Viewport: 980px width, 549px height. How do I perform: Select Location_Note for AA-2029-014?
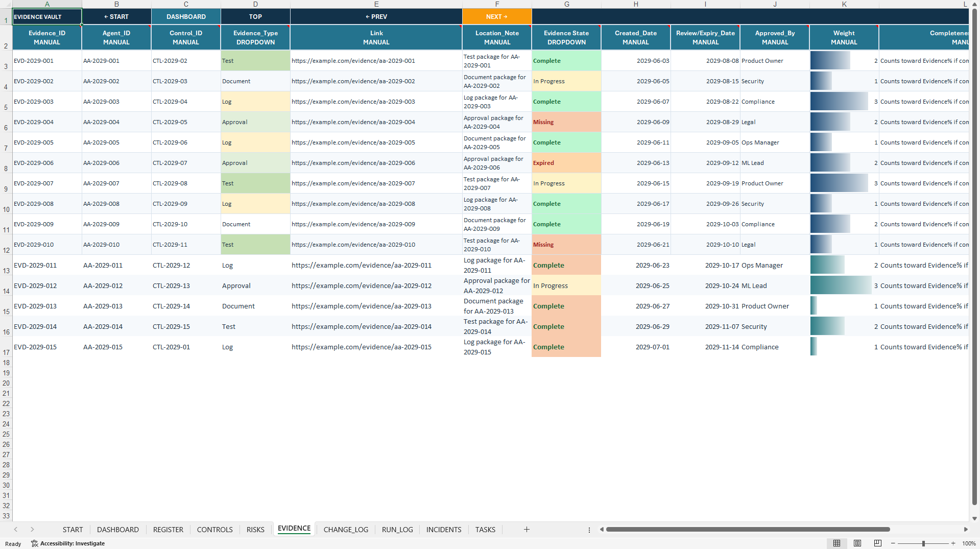497,326
